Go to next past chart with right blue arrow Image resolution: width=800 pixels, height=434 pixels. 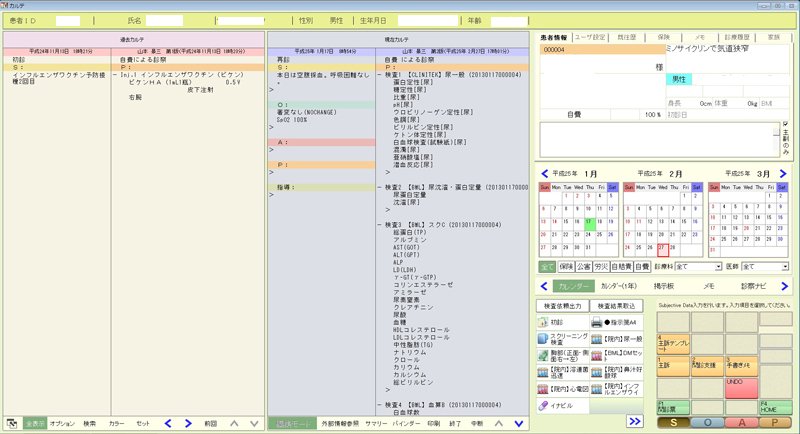188,423
